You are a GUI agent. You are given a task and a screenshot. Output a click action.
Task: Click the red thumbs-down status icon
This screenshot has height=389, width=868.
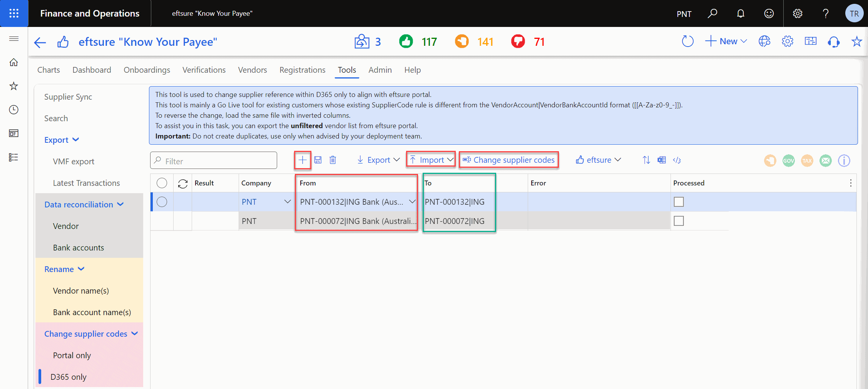coord(518,41)
